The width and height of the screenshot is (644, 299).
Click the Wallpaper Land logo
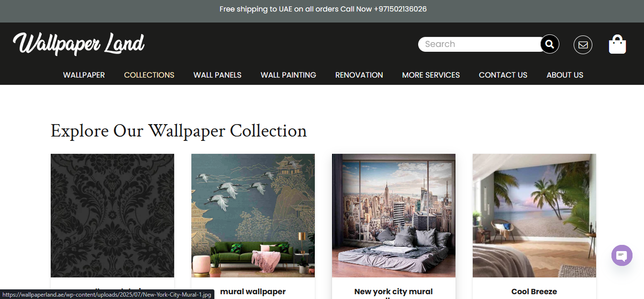(79, 44)
